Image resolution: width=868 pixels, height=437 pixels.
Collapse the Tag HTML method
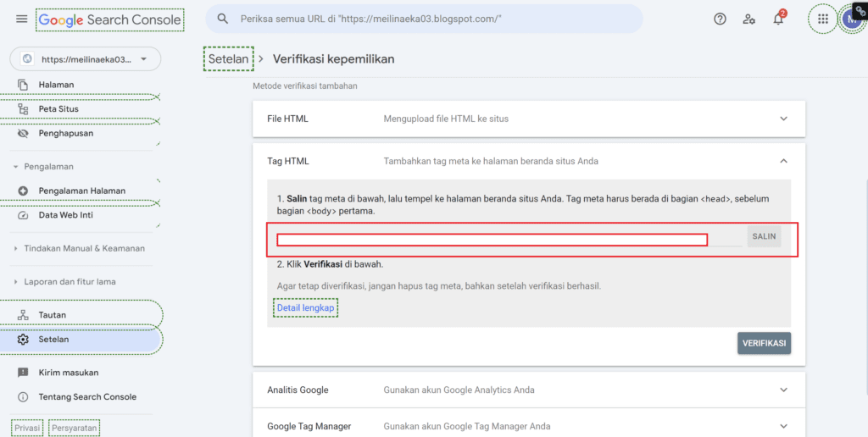pyautogui.click(x=783, y=161)
